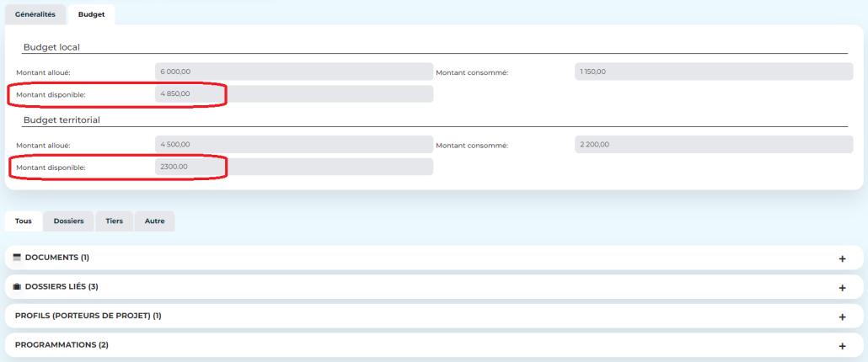
Task: Focus local Montant disponible field with 4 850,00
Action: click(x=293, y=94)
